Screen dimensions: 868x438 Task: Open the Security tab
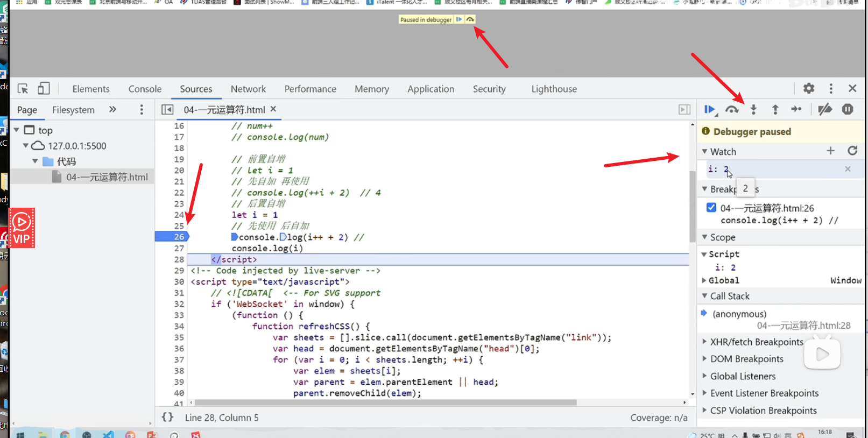click(489, 89)
